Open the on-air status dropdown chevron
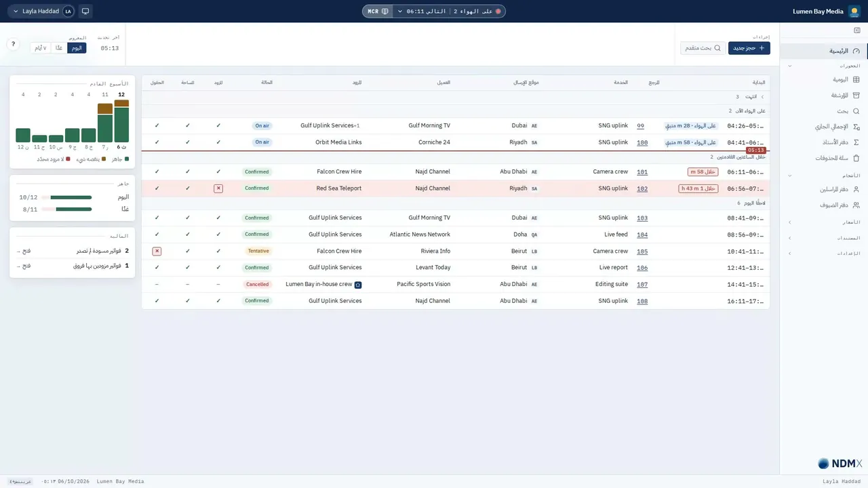Viewport: 868px width, 488px height. point(399,12)
